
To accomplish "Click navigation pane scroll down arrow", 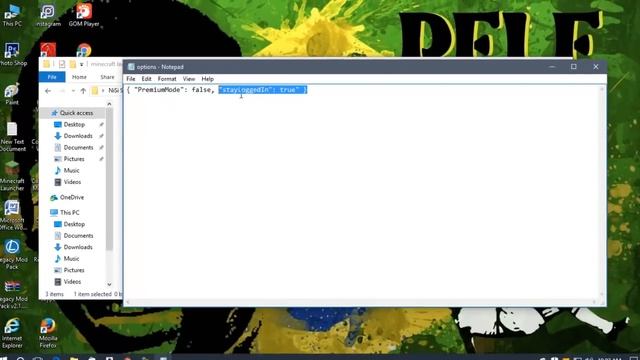I will coord(109,284).
